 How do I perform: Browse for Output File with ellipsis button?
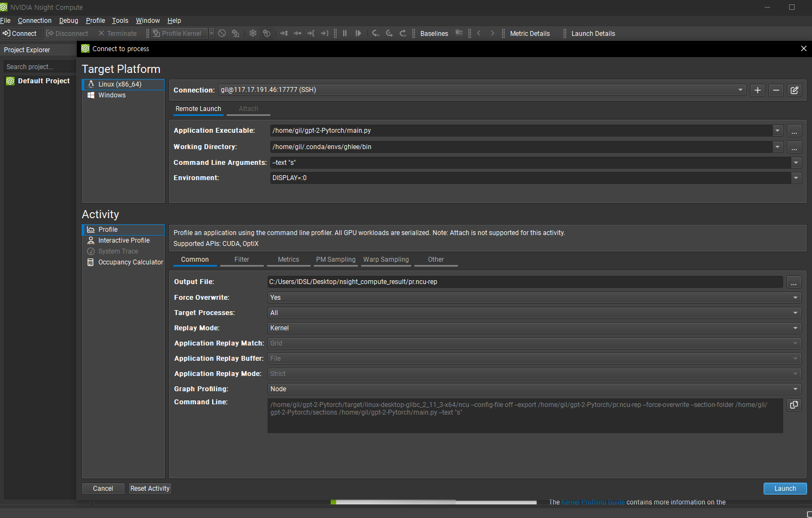coord(794,282)
